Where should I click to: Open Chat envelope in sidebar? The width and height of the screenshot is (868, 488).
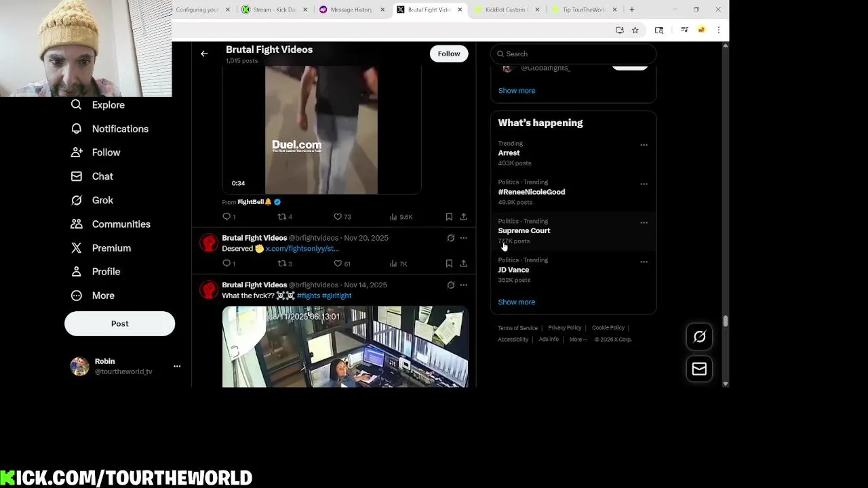(92, 176)
